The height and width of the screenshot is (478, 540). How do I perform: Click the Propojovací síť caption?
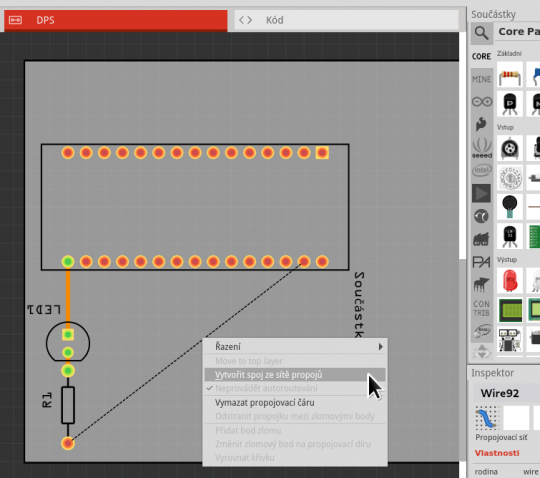pyautogui.click(x=501, y=437)
